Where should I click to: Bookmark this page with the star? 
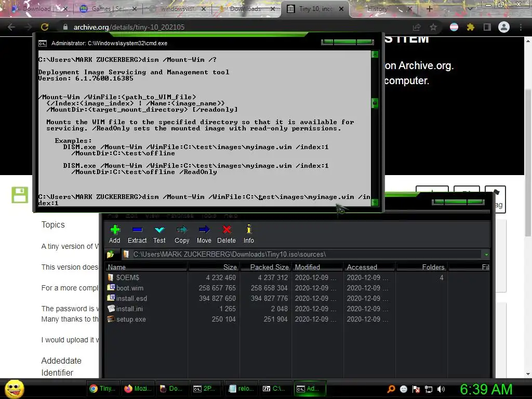pos(433,27)
